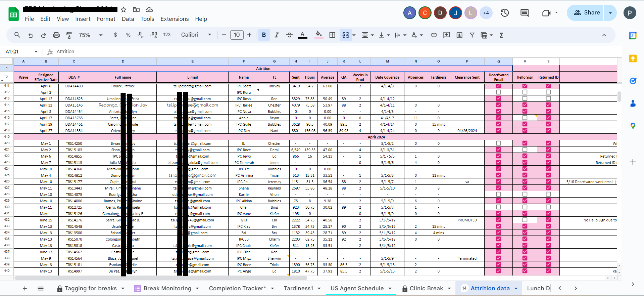Open Google Keep in side panel
The height and width of the screenshot is (296, 644).
(x=633, y=58)
